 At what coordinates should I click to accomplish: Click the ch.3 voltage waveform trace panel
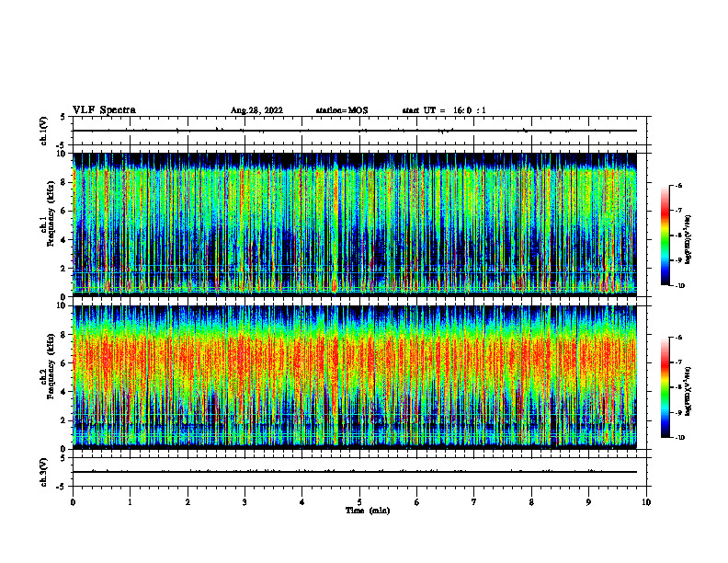click(x=359, y=472)
